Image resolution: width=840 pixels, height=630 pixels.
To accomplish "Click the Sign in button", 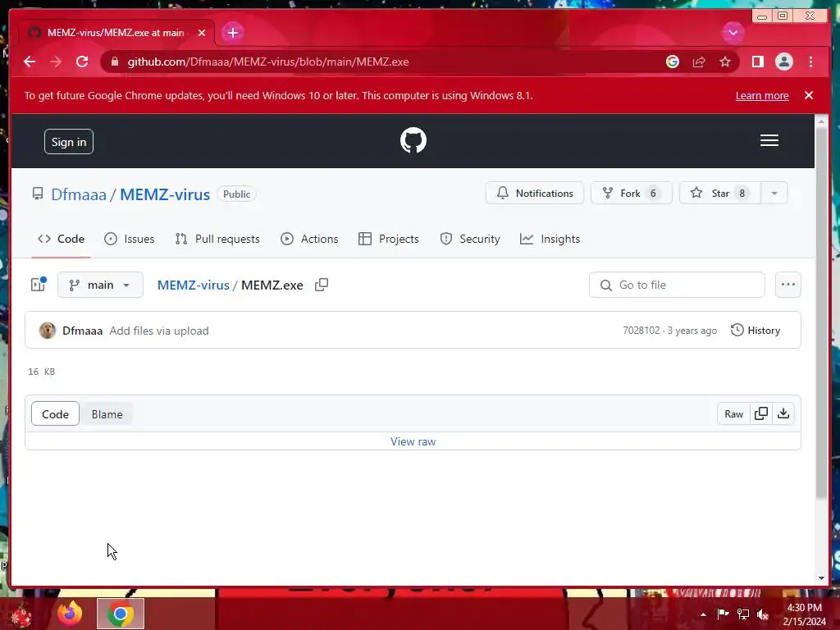I will tap(69, 142).
